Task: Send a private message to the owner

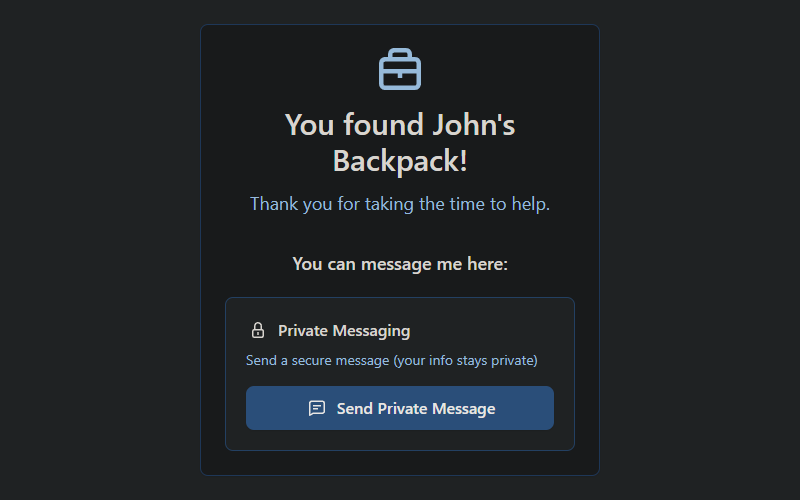Action: click(399, 408)
